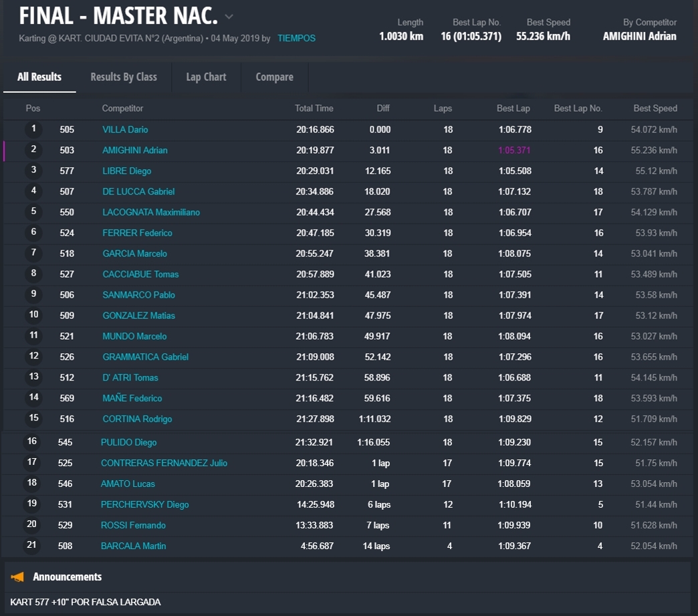The image size is (698, 616).
Task: Open the Lap Chart tab
Action: point(206,77)
